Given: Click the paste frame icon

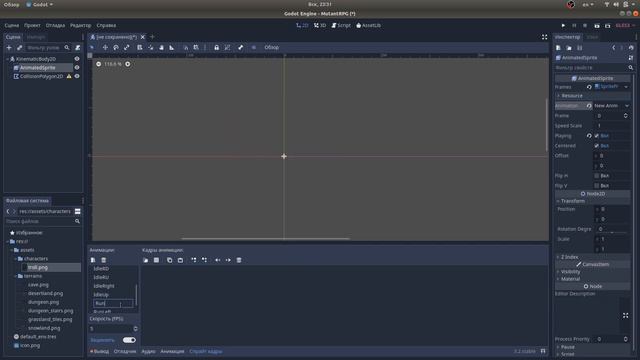Looking at the screenshot, I should (180, 260).
